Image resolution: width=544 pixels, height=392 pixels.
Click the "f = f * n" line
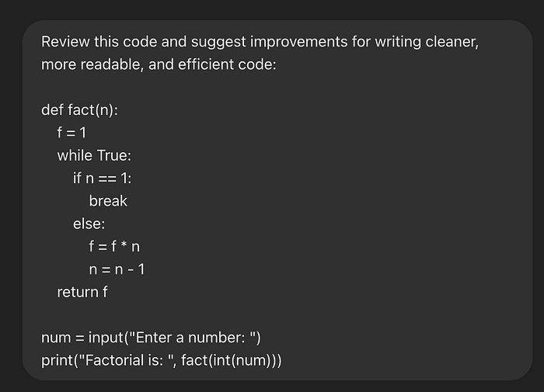tap(114, 247)
